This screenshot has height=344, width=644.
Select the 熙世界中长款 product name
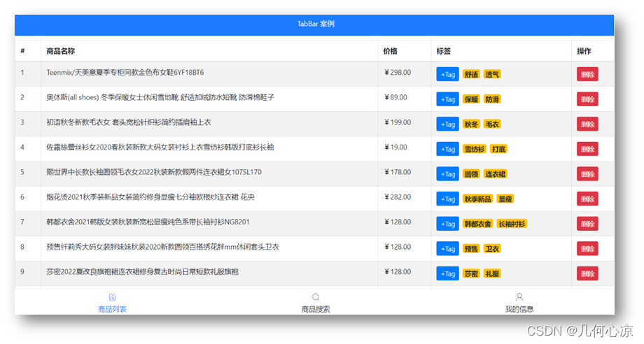point(153,172)
